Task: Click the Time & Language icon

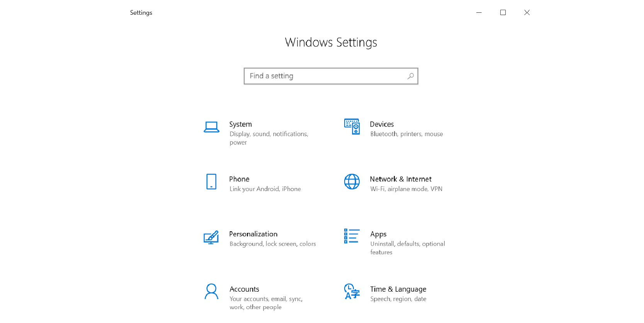Action: coord(352,292)
